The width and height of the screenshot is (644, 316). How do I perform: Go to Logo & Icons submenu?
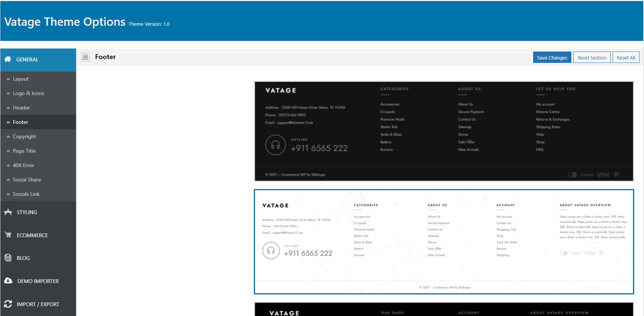(38, 93)
